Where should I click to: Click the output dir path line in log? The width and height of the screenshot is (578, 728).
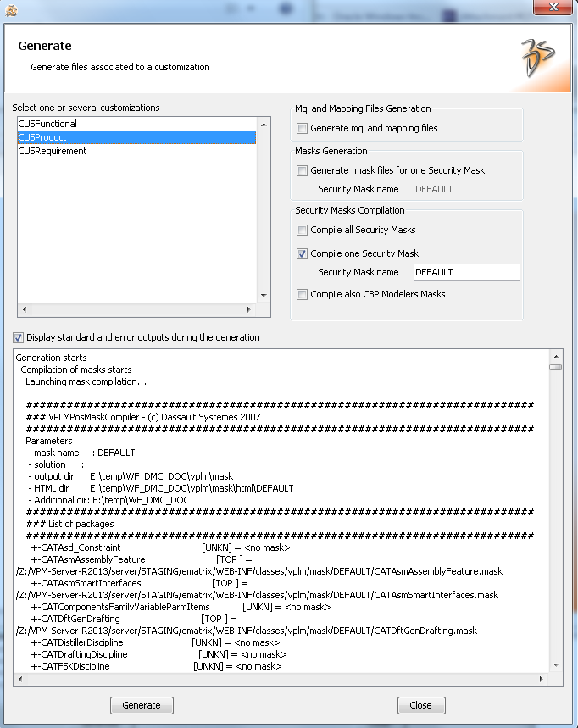click(131, 477)
